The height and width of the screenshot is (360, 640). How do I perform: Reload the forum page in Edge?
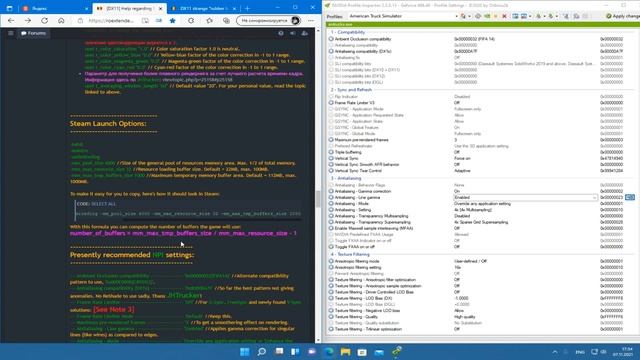44,20
